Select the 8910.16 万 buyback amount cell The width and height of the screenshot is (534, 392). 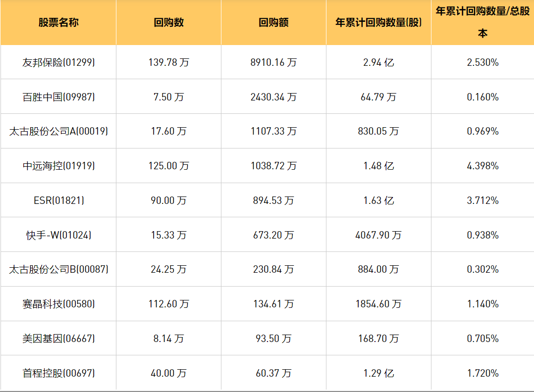273,62
